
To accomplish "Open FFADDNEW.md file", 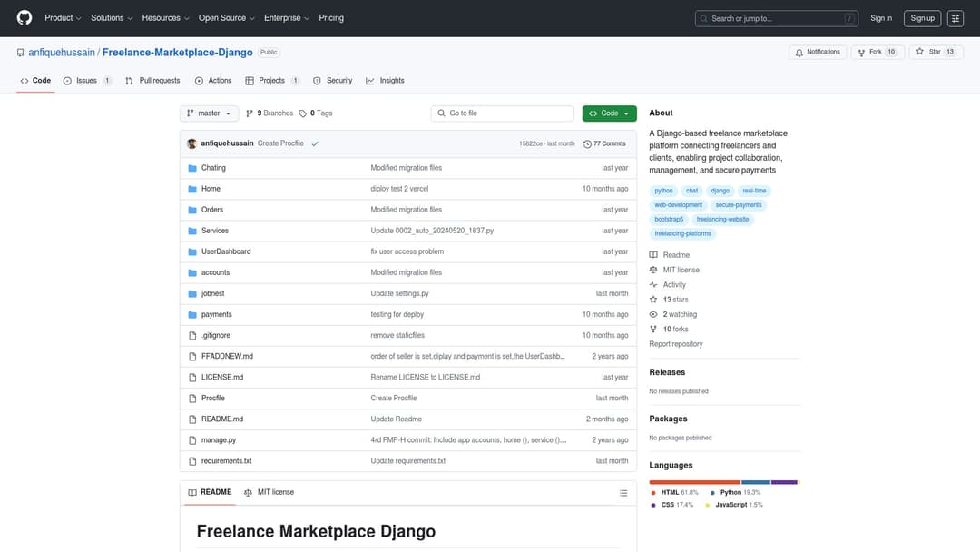I will click(227, 356).
